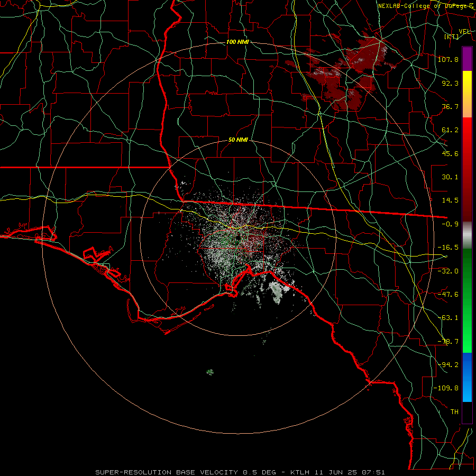Click the [KT] units label
476x476 pixels.
pos(452,36)
